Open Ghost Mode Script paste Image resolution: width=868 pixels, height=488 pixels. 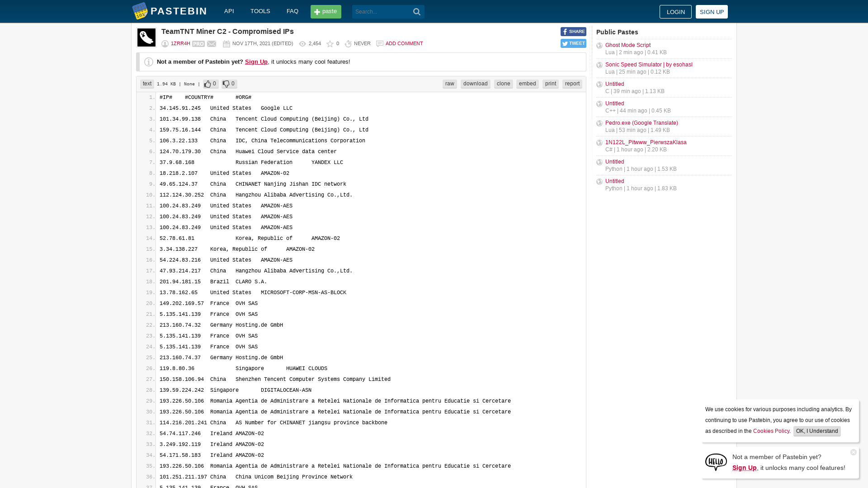click(x=628, y=45)
